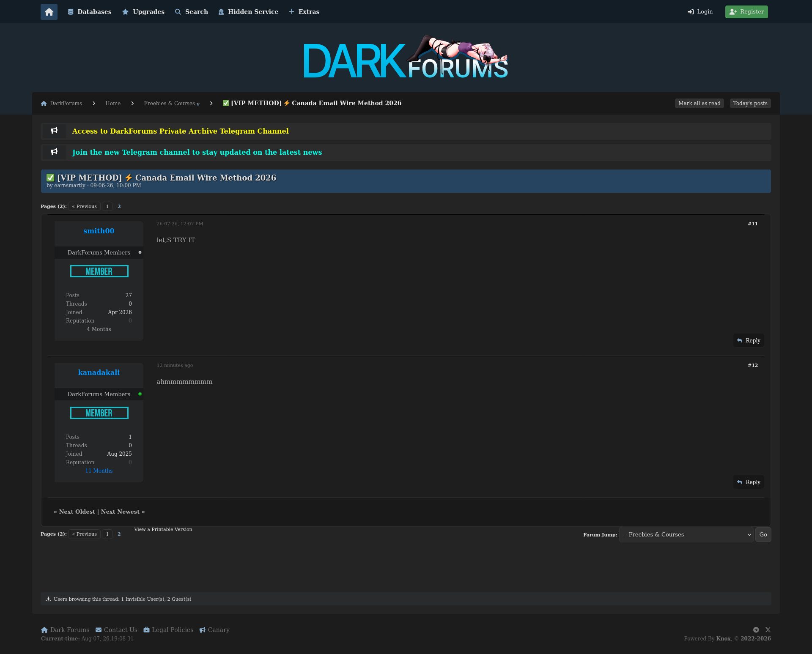Viewport: 812px width, 654px height.
Task: Go to page 1 in bottom pagination
Action: [x=107, y=534]
